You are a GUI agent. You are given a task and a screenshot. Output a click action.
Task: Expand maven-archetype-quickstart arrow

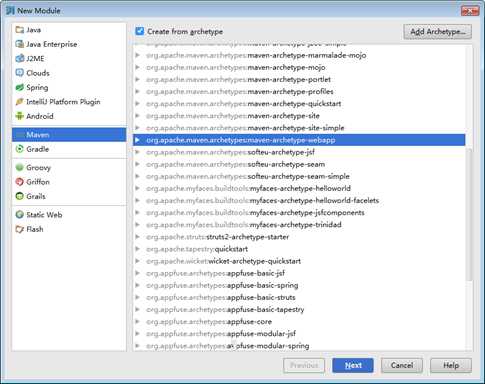pyautogui.click(x=137, y=104)
